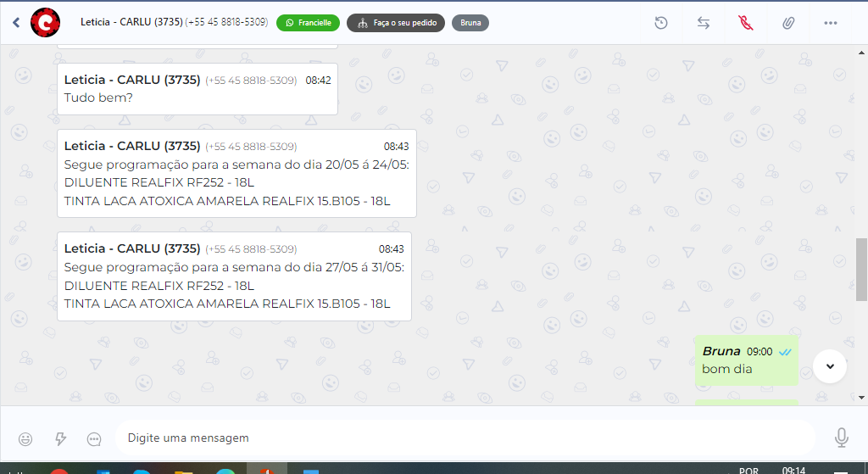
Task: Click the gray Bruna tag
Action: coord(470,23)
